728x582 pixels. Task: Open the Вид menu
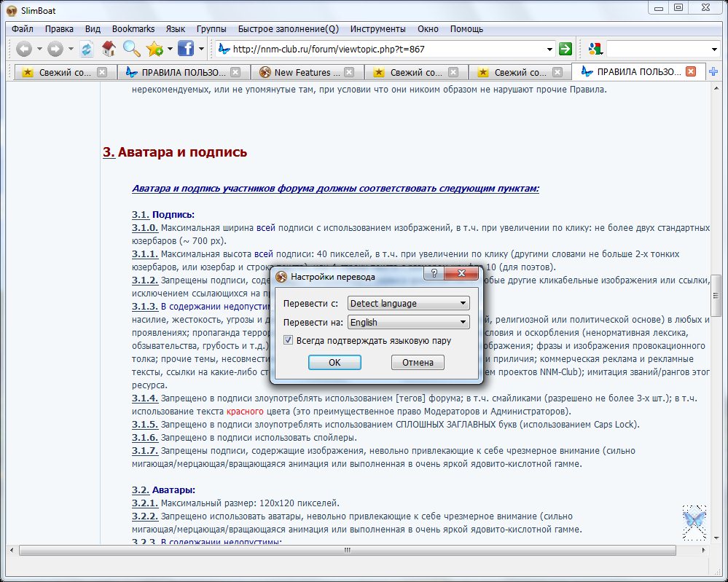point(93,29)
